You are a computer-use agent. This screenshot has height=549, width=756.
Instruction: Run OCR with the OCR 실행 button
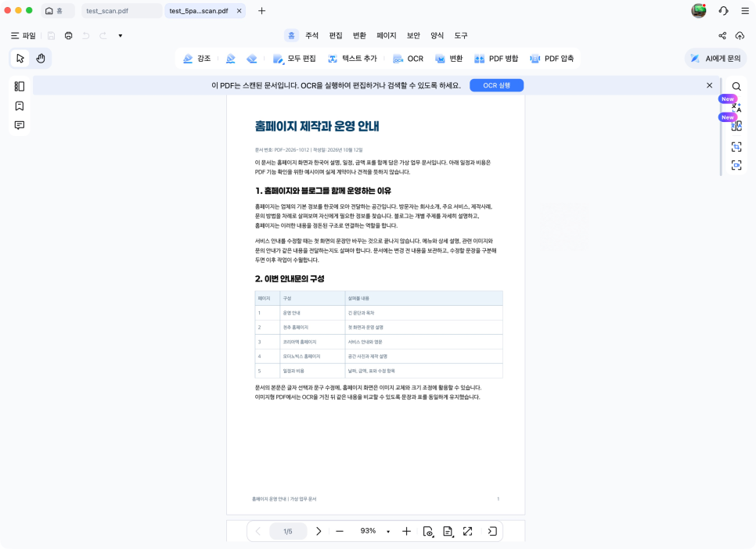coord(497,85)
